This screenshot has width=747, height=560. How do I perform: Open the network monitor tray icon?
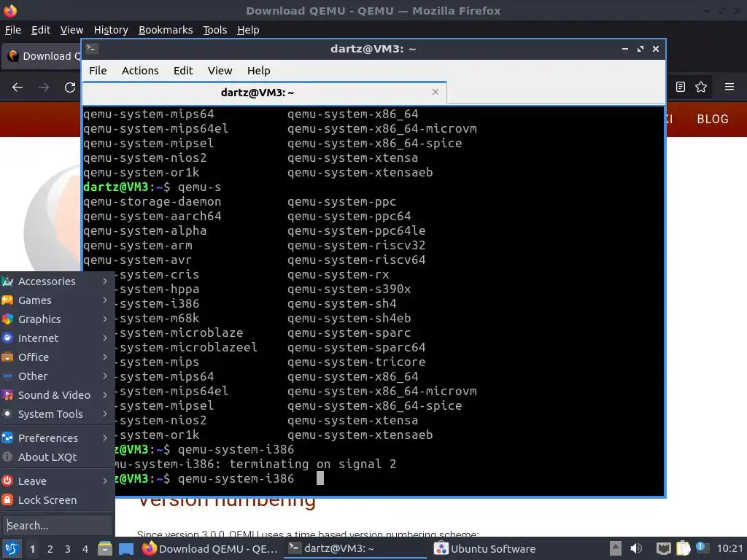tap(663, 548)
